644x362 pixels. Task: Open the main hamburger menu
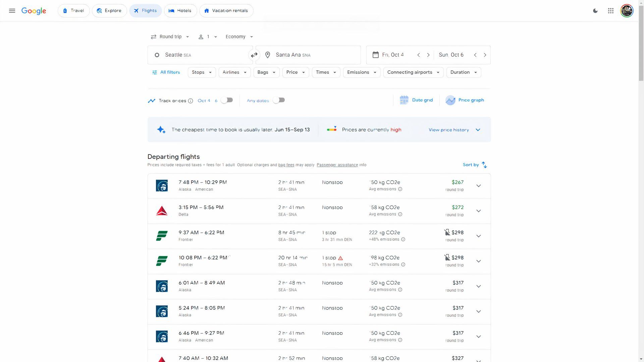click(x=12, y=11)
